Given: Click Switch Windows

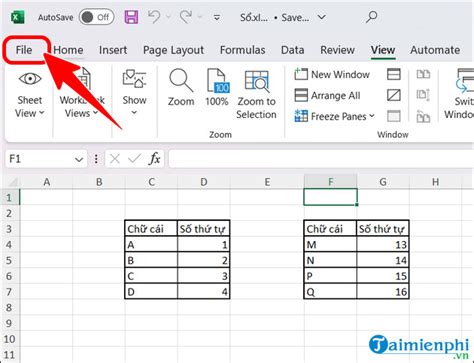Looking at the screenshot, I should tap(460, 93).
